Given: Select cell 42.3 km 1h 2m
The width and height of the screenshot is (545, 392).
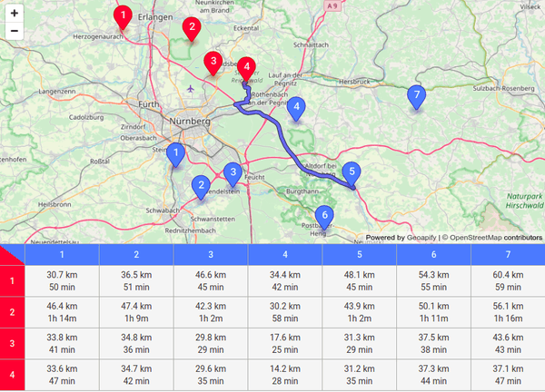Looking at the screenshot, I should [211, 312].
